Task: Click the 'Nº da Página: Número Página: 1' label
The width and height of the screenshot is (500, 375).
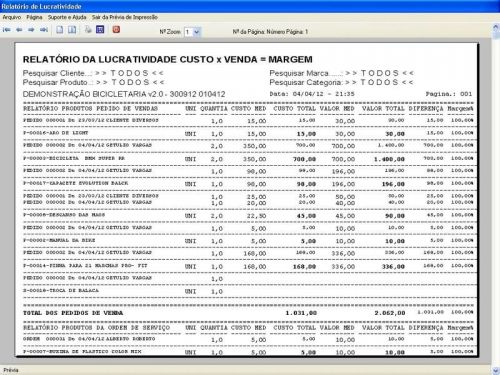Action: [x=270, y=32]
